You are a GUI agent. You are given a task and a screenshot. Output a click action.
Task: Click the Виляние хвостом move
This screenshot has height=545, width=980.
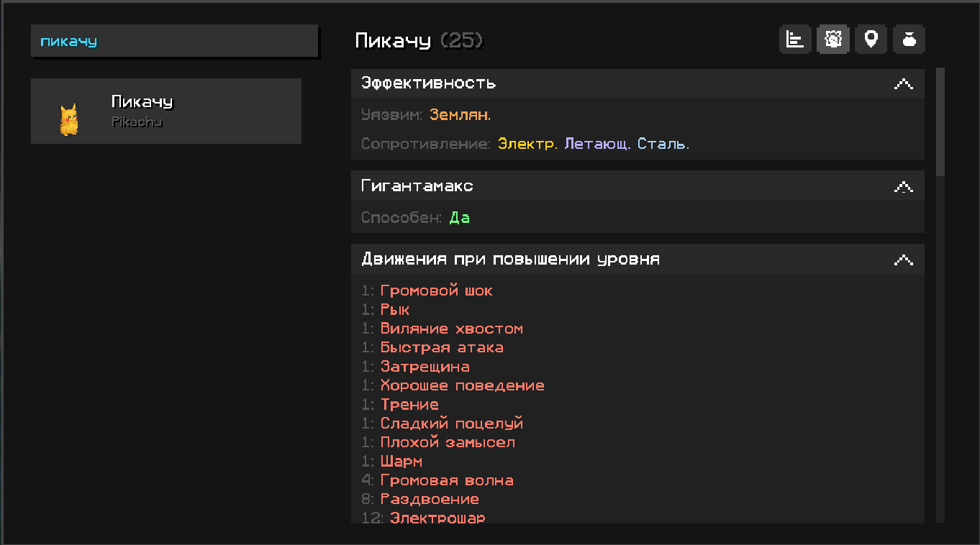tap(452, 329)
